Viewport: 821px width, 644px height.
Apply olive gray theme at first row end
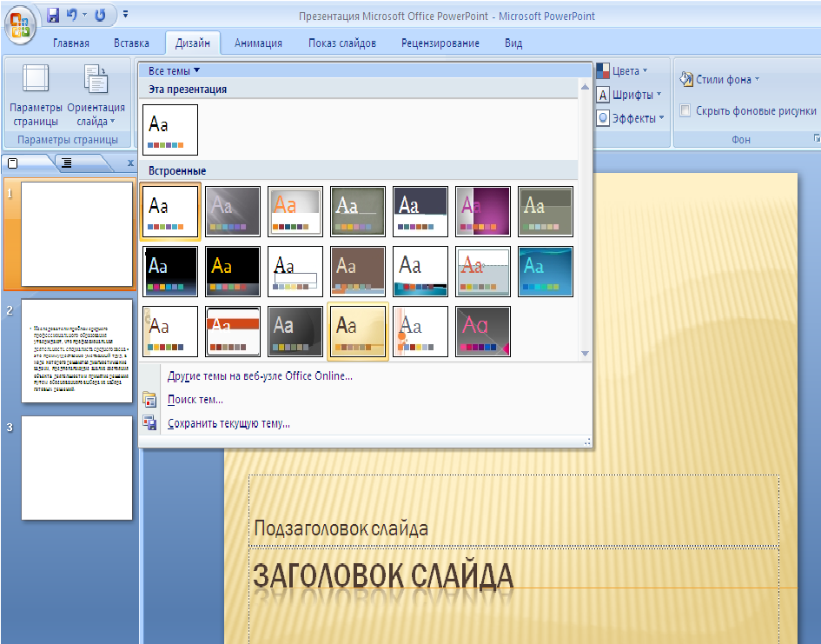click(x=546, y=211)
